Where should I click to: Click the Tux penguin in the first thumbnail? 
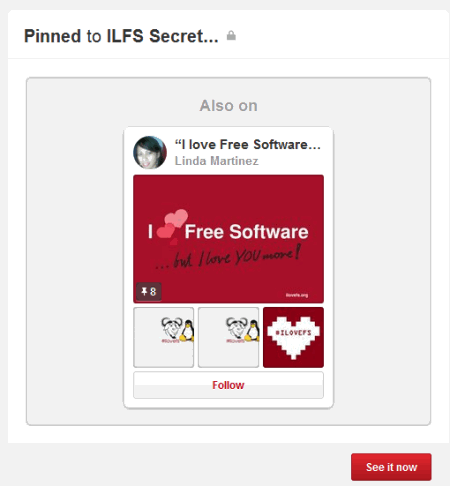188,330
